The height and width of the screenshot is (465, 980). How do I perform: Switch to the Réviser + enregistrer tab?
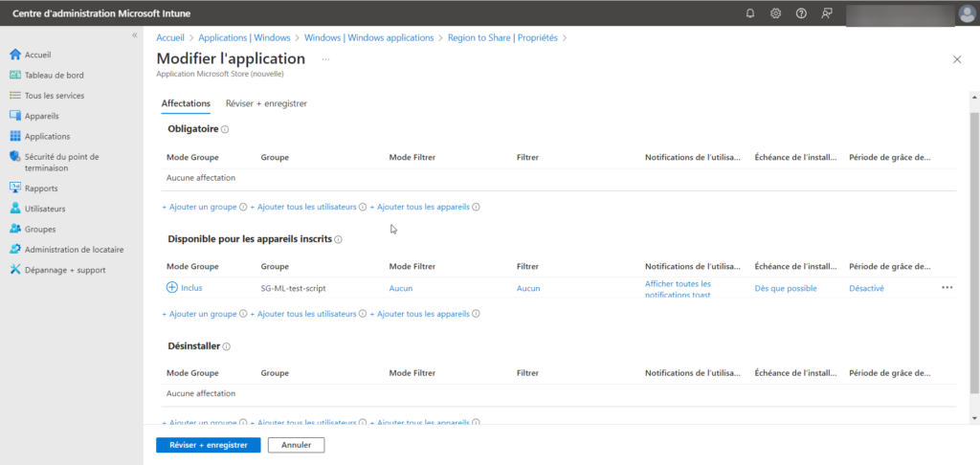[x=266, y=103]
